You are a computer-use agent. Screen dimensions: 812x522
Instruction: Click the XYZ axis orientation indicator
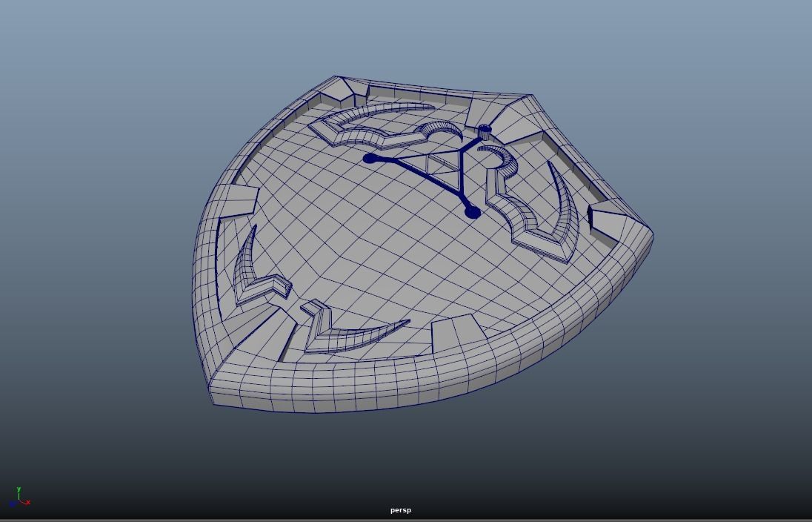(x=20, y=497)
